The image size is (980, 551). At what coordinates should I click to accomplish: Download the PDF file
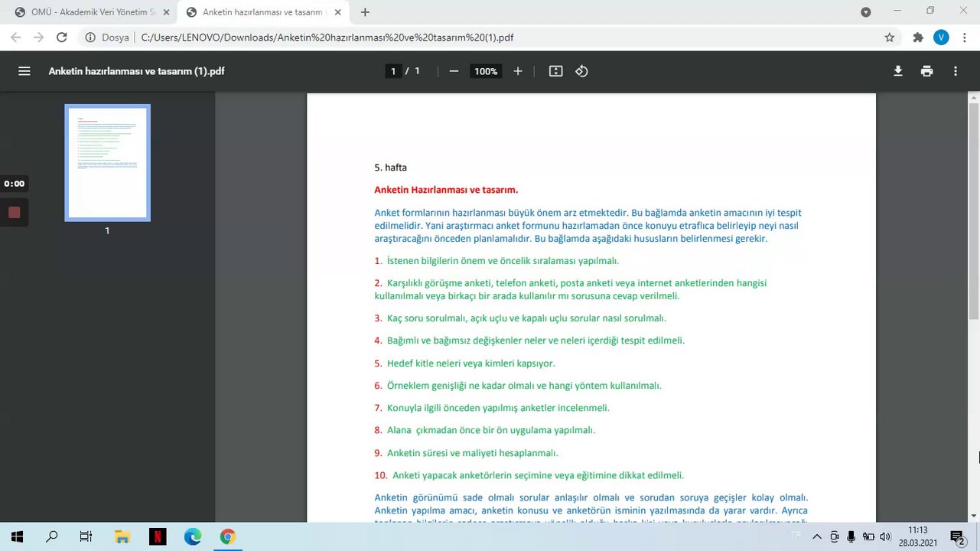tap(898, 71)
